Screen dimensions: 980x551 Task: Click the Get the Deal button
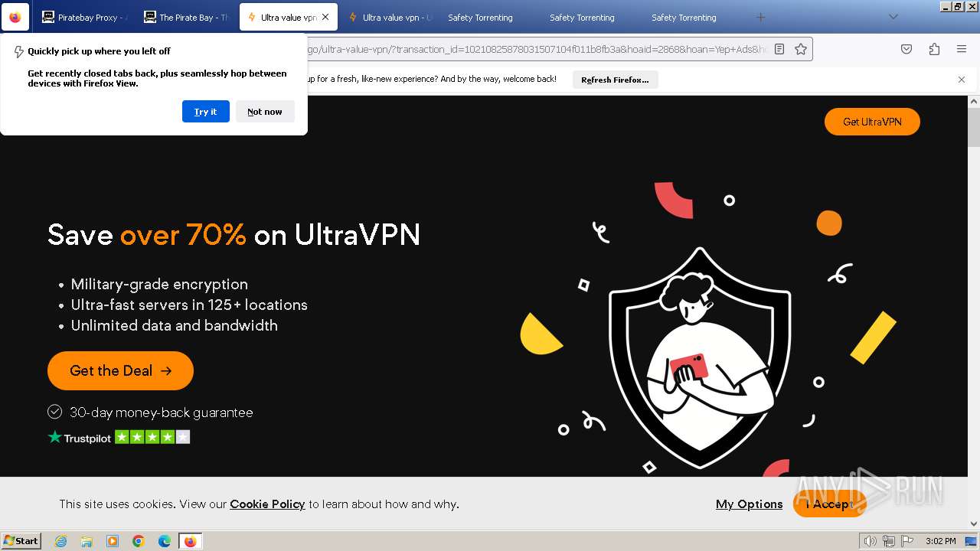tap(120, 370)
